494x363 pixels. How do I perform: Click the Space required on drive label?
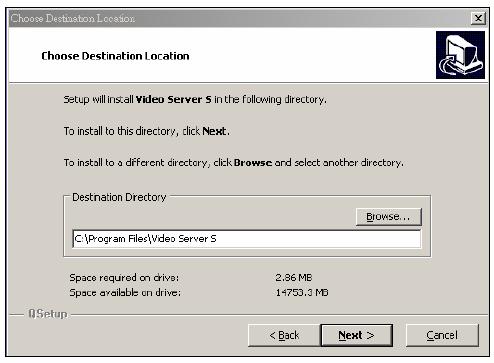pos(124,278)
